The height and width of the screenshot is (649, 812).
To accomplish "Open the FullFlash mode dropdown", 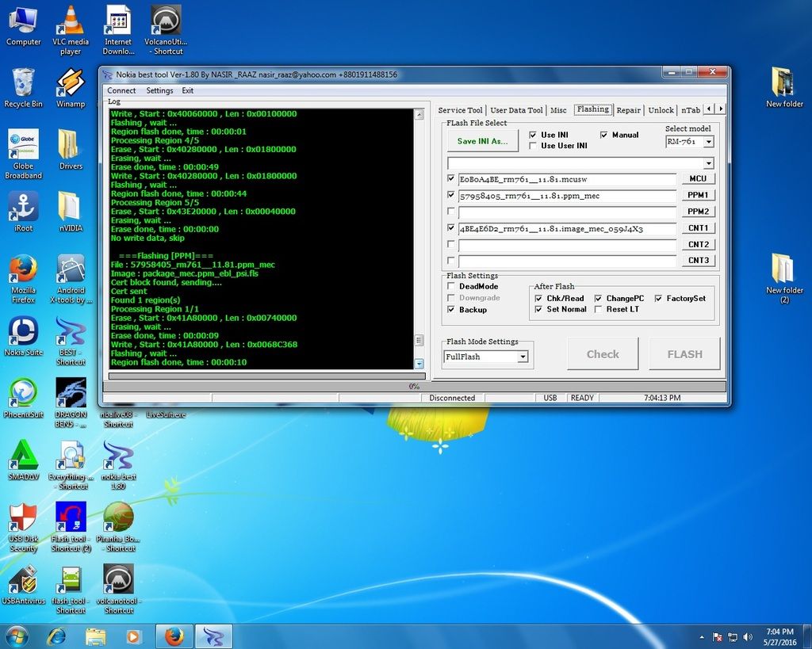I will [522, 357].
